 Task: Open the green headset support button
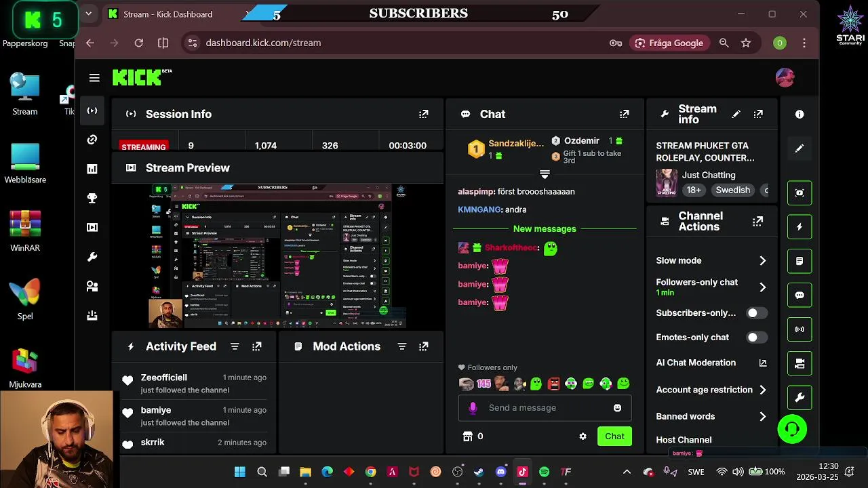pyautogui.click(x=792, y=429)
